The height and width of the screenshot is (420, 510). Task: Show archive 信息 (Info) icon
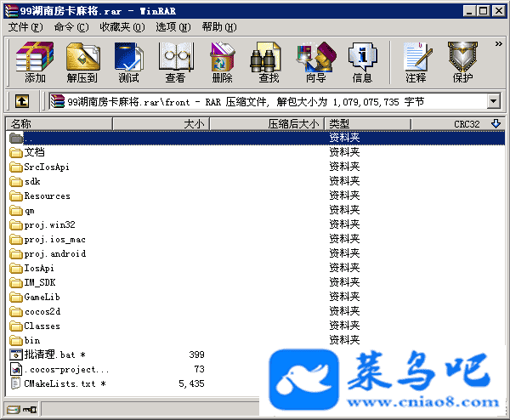tap(362, 62)
